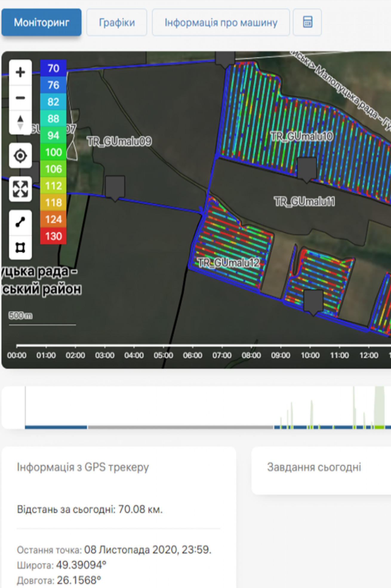Viewport: 391px width, 588px height.
Task: Click the 500 m map scale label
Action: tap(21, 315)
